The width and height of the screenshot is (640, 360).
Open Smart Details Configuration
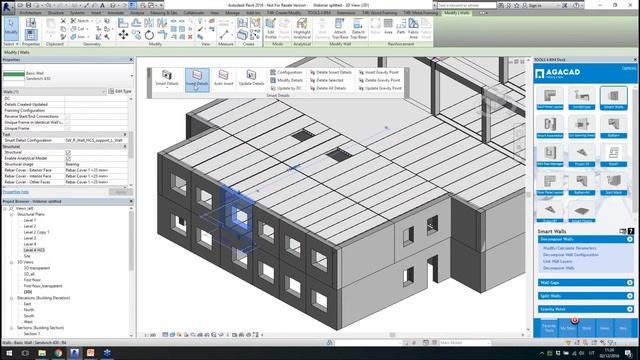pyautogui.click(x=286, y=72)
